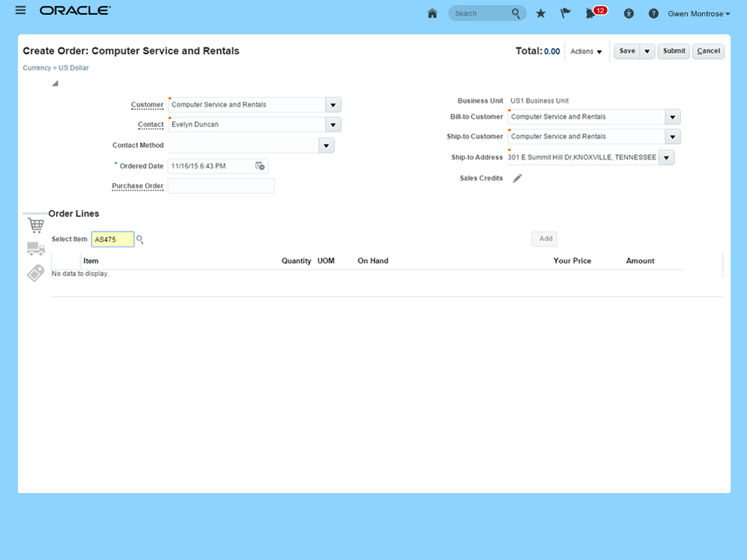
Task: Expand the Ship-to Customer dropdown
Action: click(672, 137)
